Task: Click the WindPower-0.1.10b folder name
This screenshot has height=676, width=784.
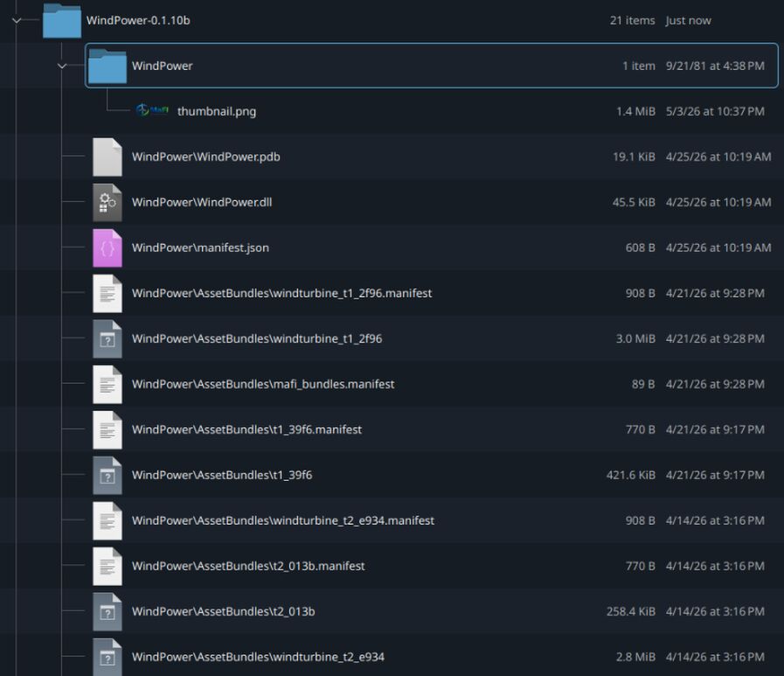Action: coord(138,20)
